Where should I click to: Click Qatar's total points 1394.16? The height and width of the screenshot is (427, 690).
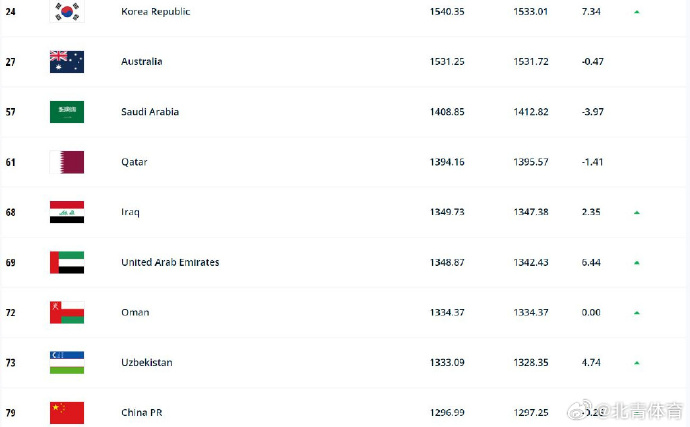(446, 162)
